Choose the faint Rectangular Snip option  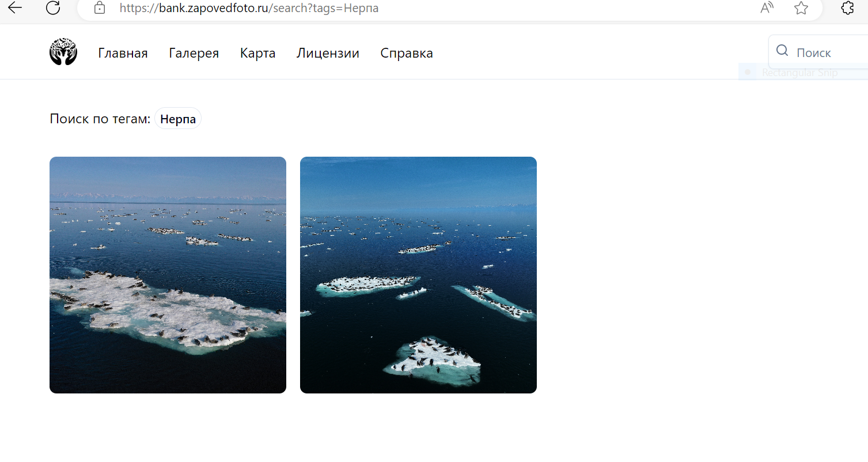(x=799, y=73)
